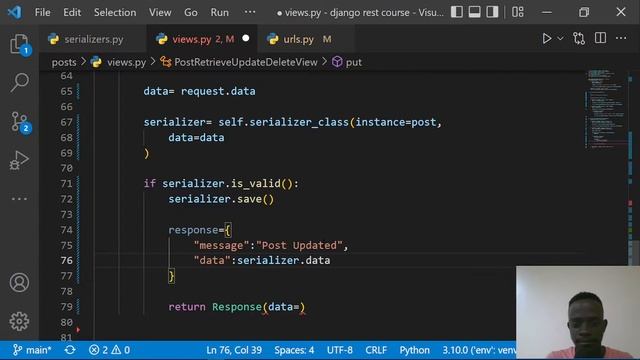The width and height of the screenshot is (640, 360).
Task: Open the Go menu
Action: [191, 12]
